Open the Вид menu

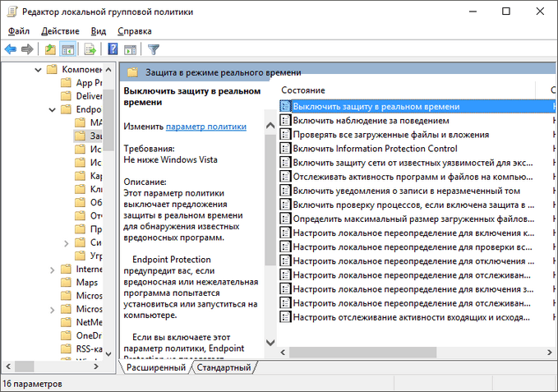99,31
